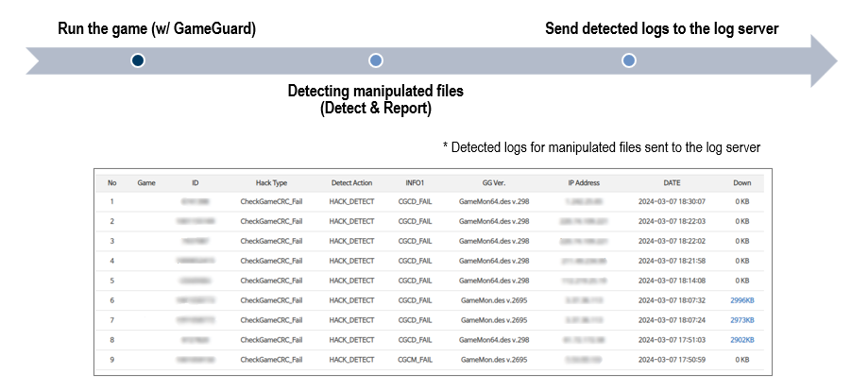This screenshot has width=868, height=392.
Task: Click HACK_DETECT in row 7
Action: (x=351, y=320)
